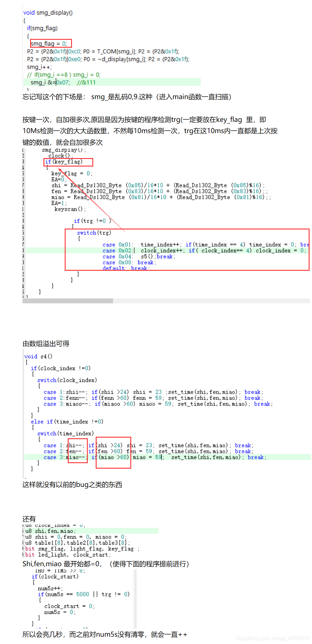The image size is (312, 644).
Task: Click the note '所以会亮几秒'
Action: pyautogui.click(x=105, y=635)
